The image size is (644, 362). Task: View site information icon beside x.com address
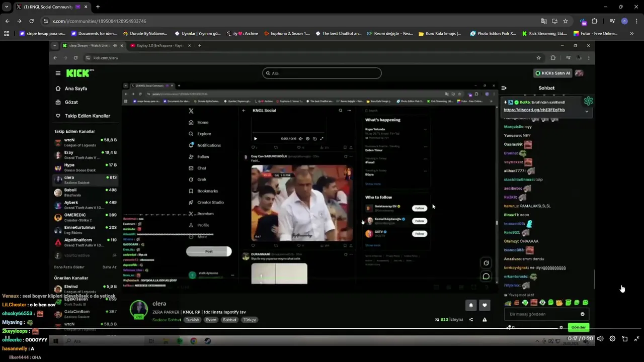(46, 21)
